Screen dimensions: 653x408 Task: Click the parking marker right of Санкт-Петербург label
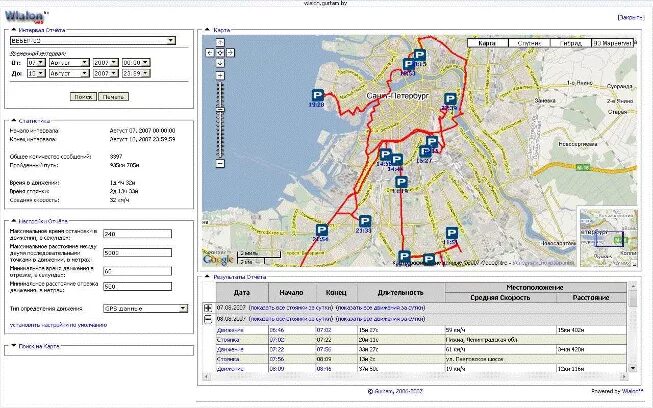tap(450, 99)
